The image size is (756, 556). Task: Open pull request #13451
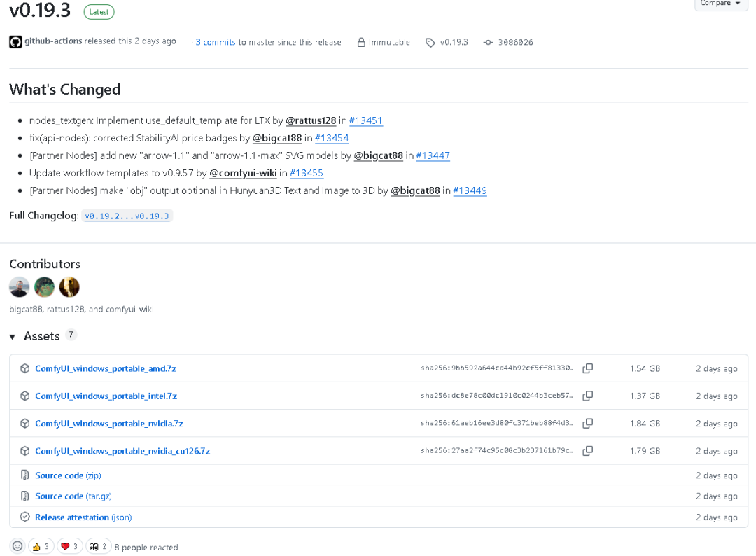pos(366,120)
